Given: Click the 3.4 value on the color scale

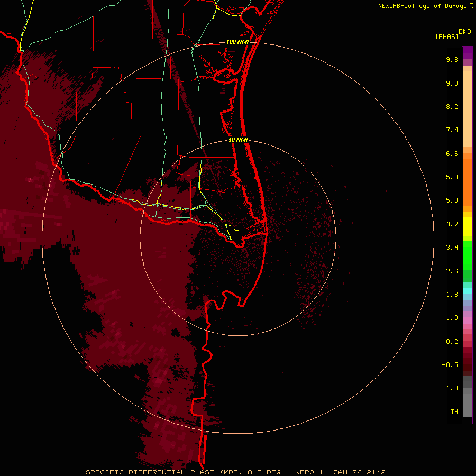Looking at the screenshot, I should click(x=452, y=248).
